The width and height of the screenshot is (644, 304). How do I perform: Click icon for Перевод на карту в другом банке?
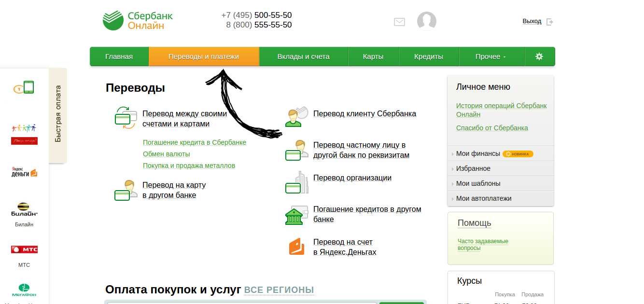[126, 190]
